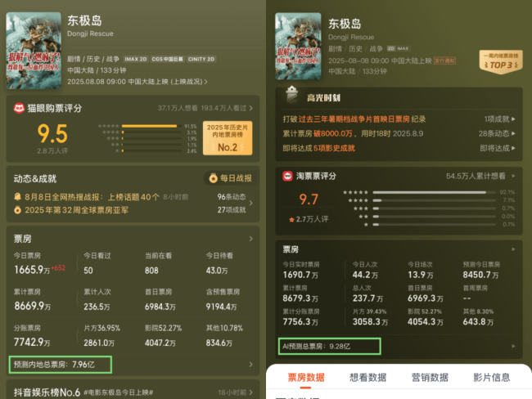
Task: Click 含预售票房 value 9194.4万
Action: pyautogui.click(x=221, y=307)
